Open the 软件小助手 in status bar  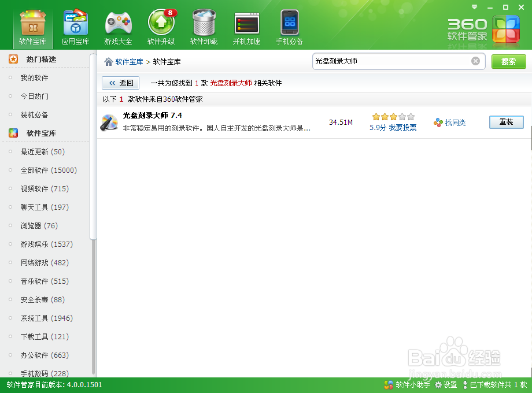(x=407, y=385)
